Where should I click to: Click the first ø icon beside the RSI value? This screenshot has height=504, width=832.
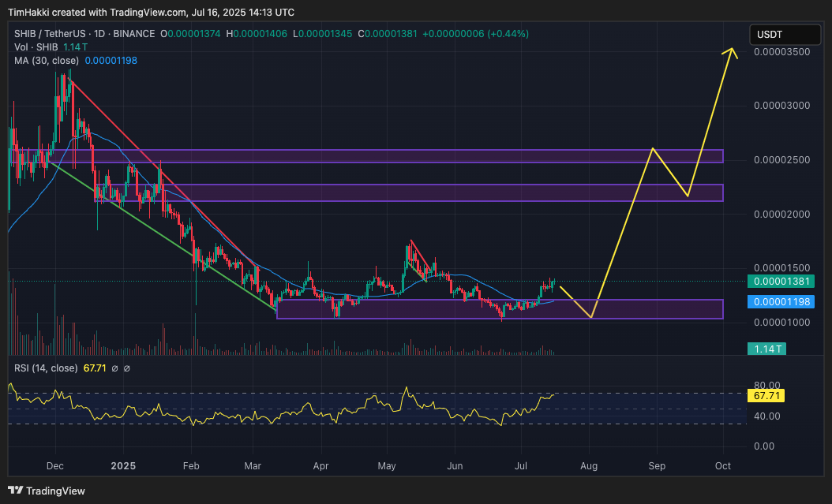pyautogui.click(x=115, y=368)
